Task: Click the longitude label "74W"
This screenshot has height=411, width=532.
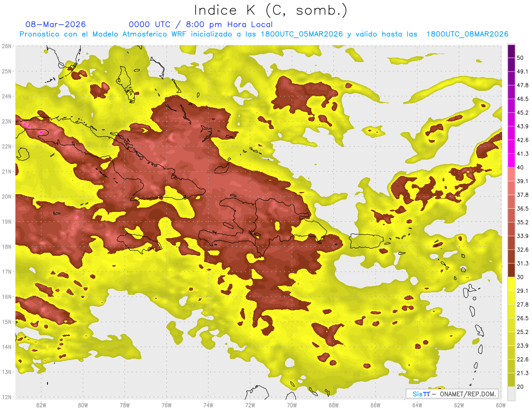Action: point(208,405)
